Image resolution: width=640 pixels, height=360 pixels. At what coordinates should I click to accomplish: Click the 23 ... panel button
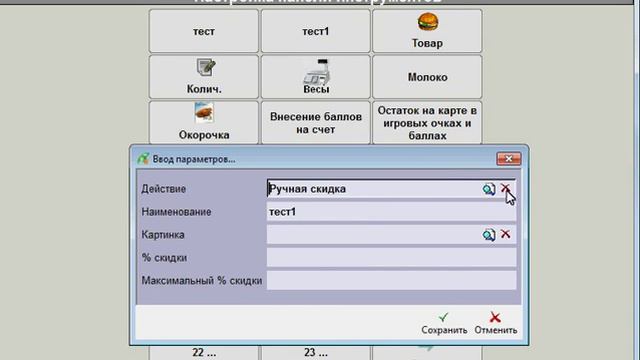pyautogui.click(x=316, y=352)
